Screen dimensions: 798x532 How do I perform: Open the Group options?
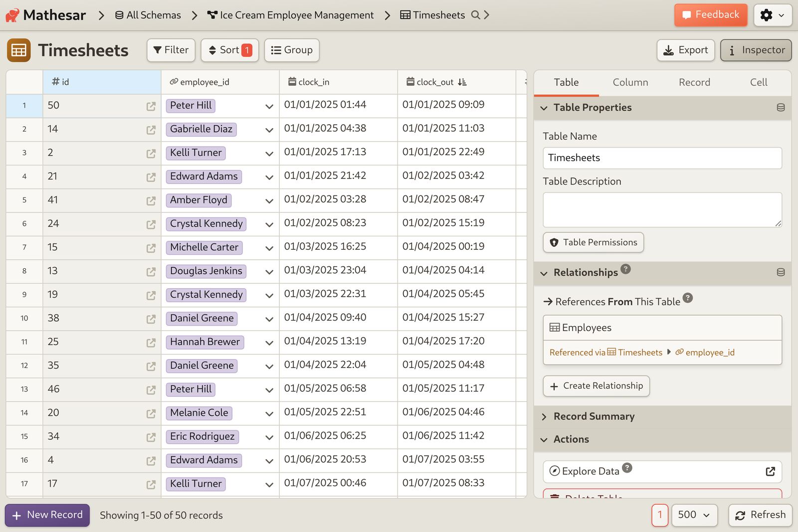(292, 50)
